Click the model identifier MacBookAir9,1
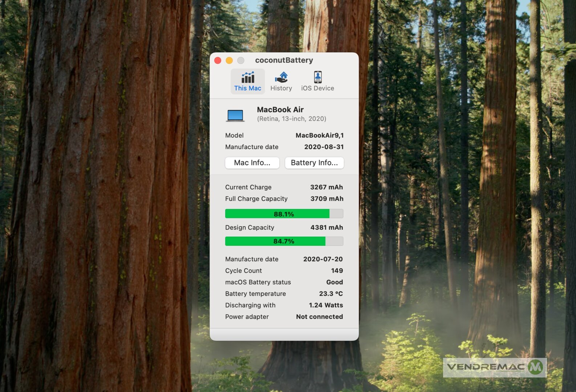Image resolution: width=576 pixels, height=392 pixels. point(320,135)
